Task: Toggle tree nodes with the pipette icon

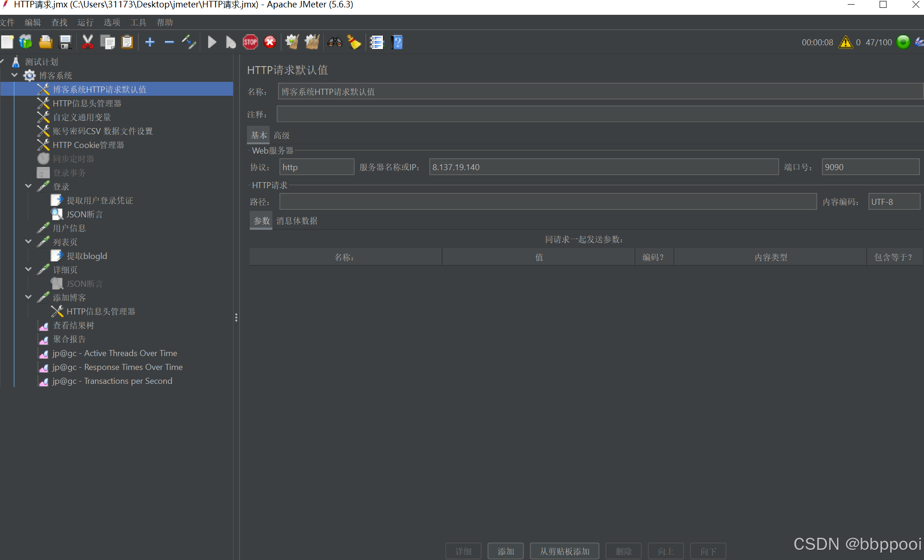Action: (x=189, y=43)
